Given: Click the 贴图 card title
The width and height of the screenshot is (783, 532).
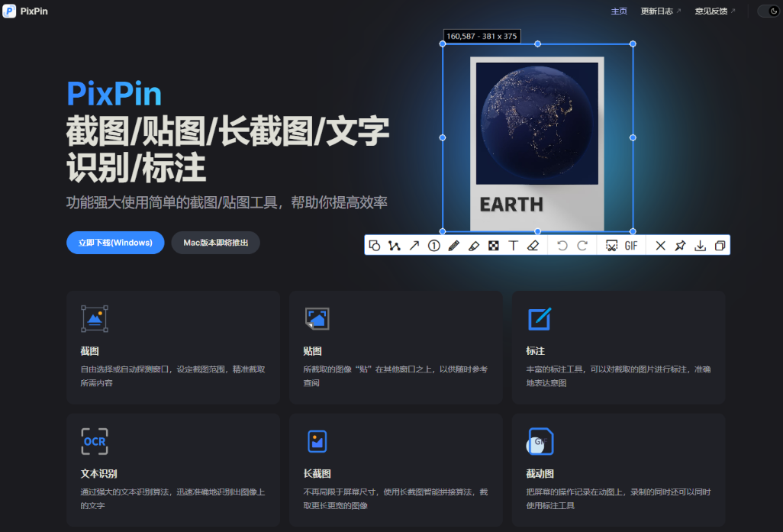Looking at the screenshot, I should tap(313, 351).
